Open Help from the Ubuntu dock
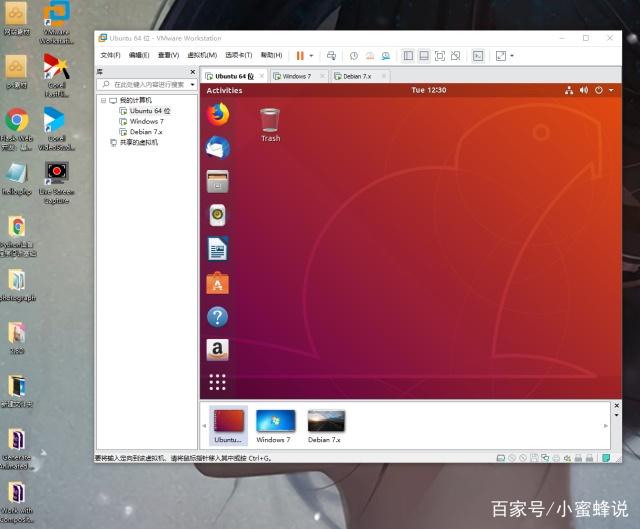The height and width of the screenshot is (529, 640). [218, 317]
